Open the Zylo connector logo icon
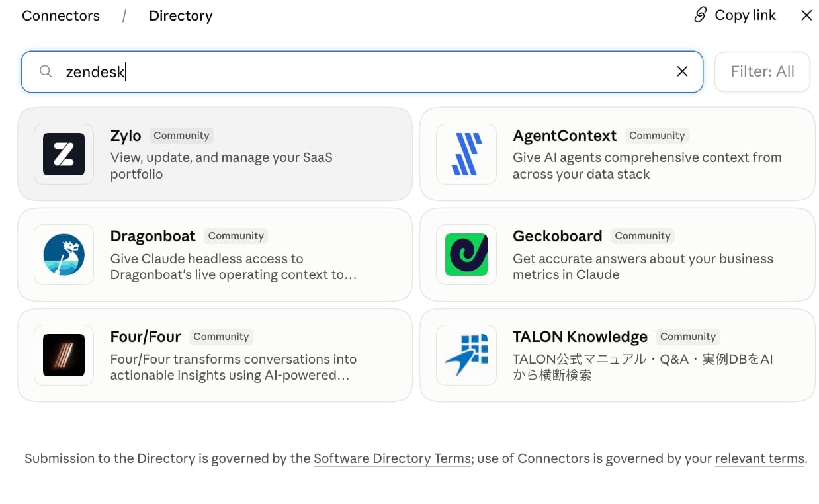The image size is (819, 504). pyautogui.click(x=64, y=154)
